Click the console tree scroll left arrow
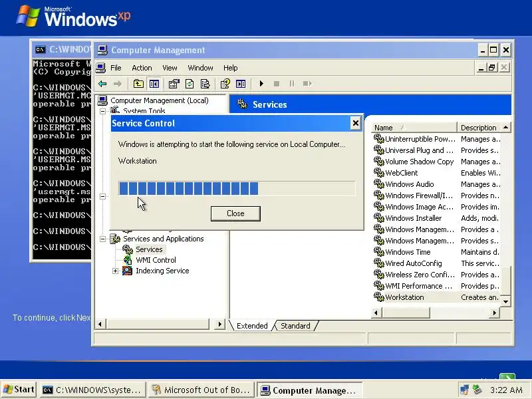This screenshot has width=532, height=399. pos(100,325)
